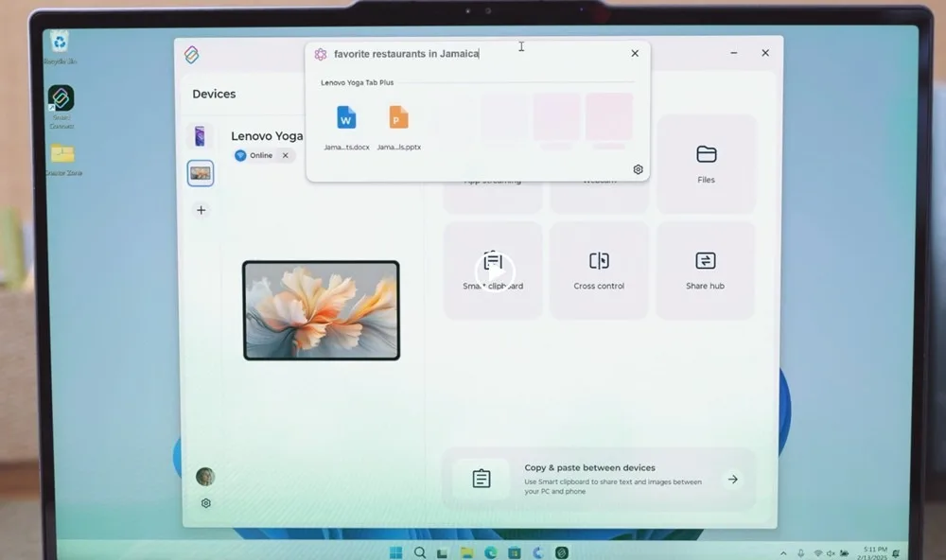Open search settings gear in results panel
Screen dimensions: 946x560
pyautogui.click(x=638, y=169)
